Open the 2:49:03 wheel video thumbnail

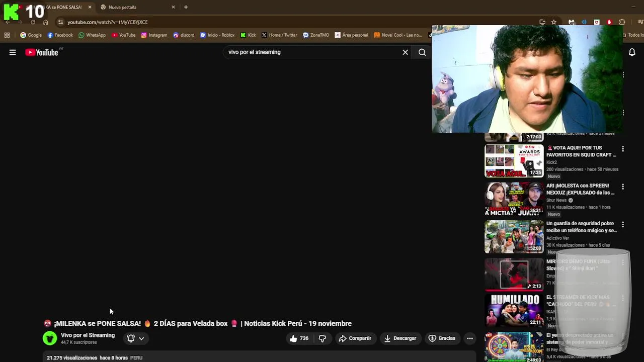coord(514,347)
